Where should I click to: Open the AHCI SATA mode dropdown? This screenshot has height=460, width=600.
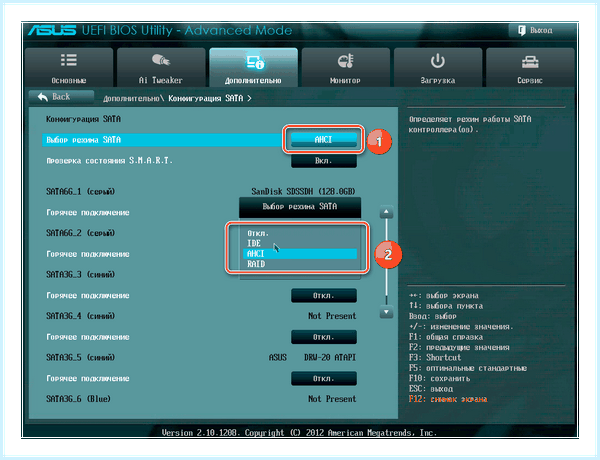point(324,140)
